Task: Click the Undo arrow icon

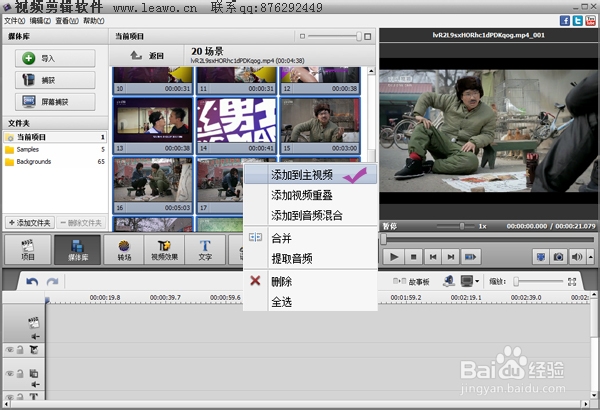Action: [x=32, y=282]
